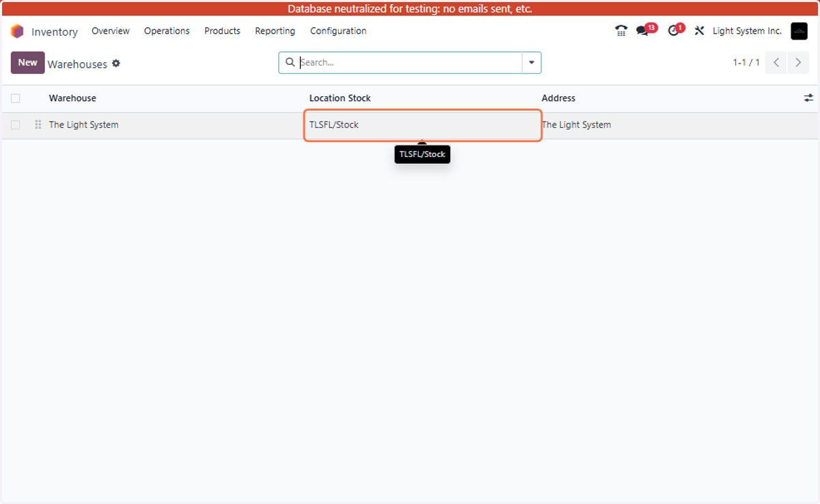Open the Products menu
820x504 pixels.
tap(222, 31)
